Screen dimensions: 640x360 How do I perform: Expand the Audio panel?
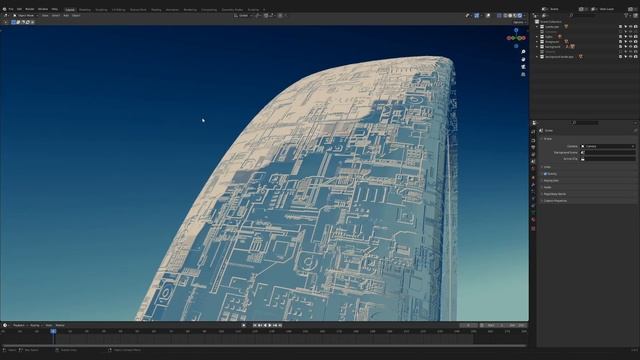[x=547, y=187]
